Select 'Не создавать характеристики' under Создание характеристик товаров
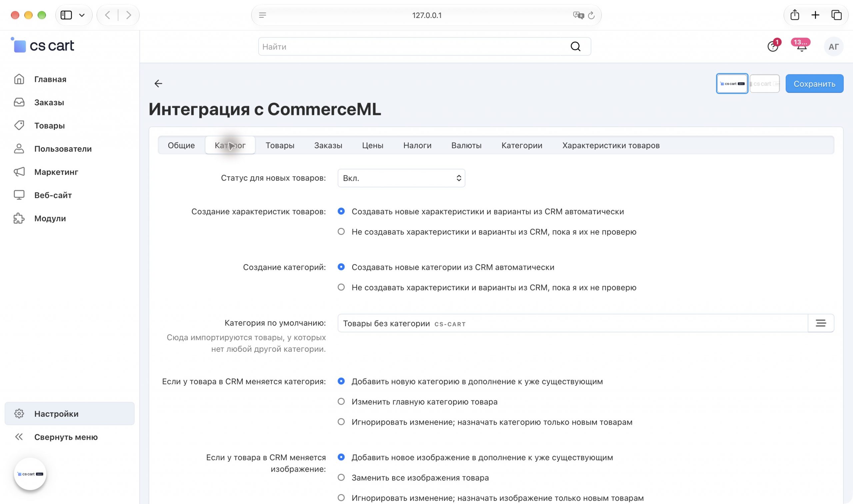 341,232
